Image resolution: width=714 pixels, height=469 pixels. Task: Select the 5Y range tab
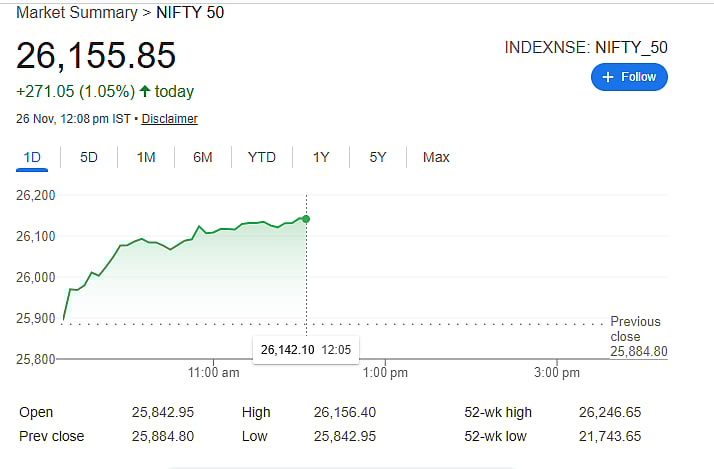coord(378,157)
